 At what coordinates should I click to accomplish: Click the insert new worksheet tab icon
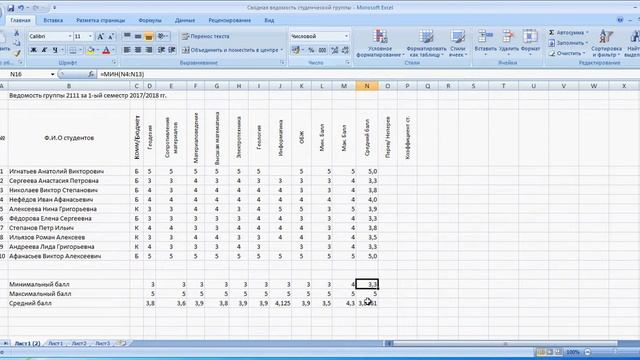(x=121, y=343)
